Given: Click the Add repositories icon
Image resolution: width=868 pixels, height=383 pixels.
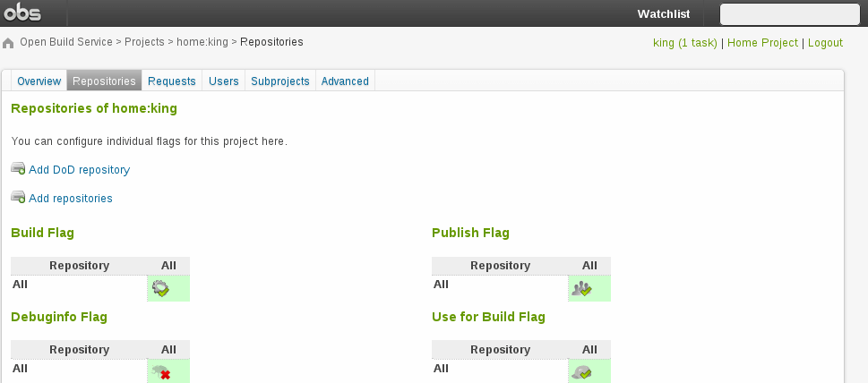Looking at the screenshot, I should click(x=18, y=197).
